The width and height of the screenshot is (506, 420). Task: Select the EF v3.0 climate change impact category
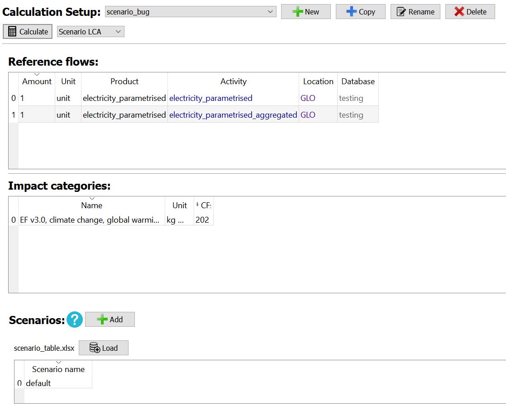(x=91, y=220)
